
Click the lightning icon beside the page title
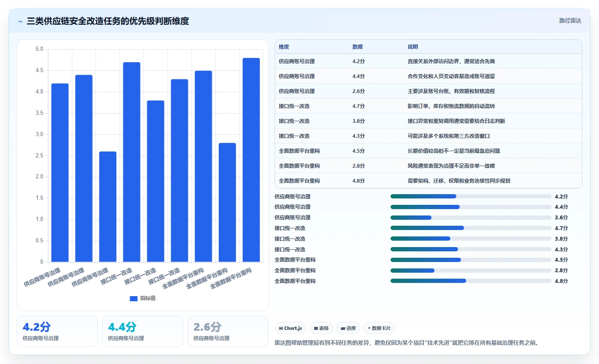[x=20, y=21]
